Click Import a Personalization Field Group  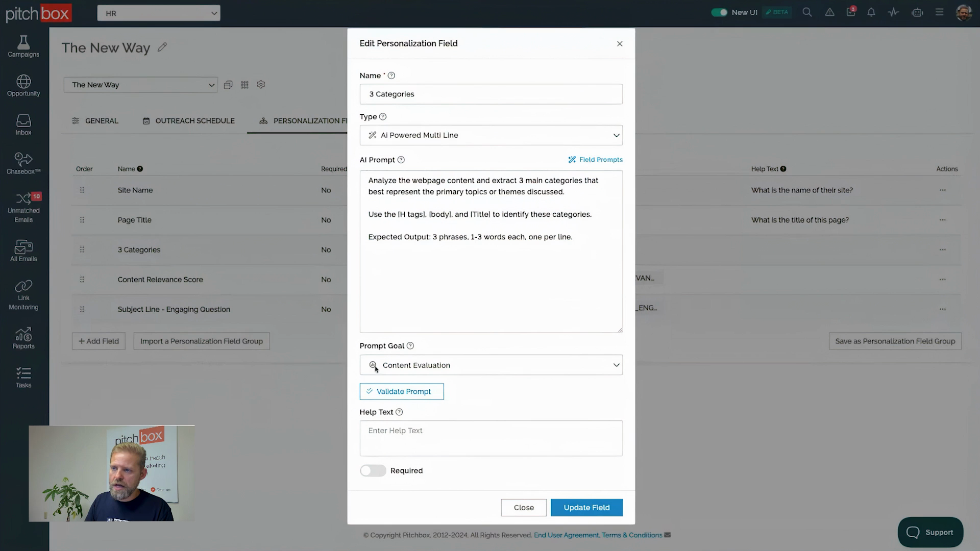click(x=202, y=341)
